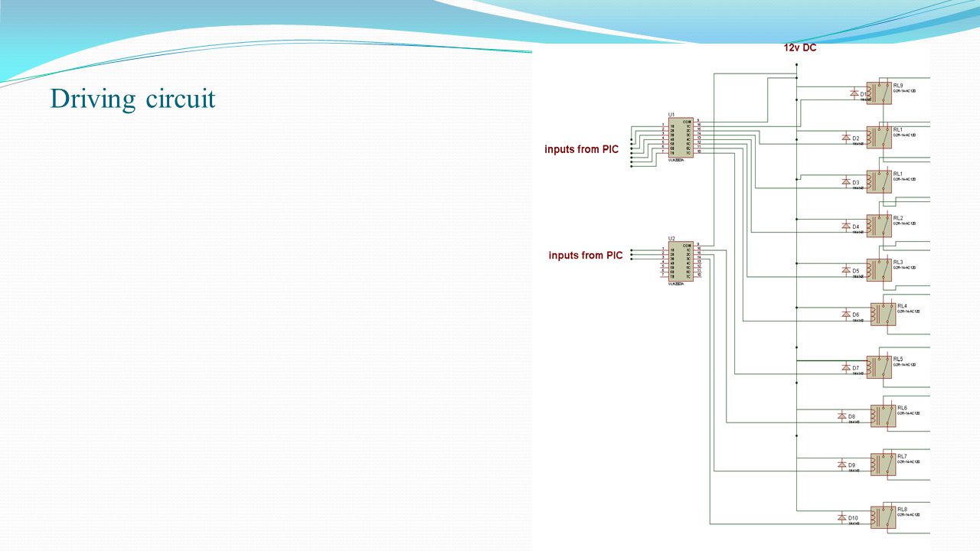The width and height of the screenshot is (980, 551).
Task: Select the RL2 relay symbol
Action: (878, 225)
